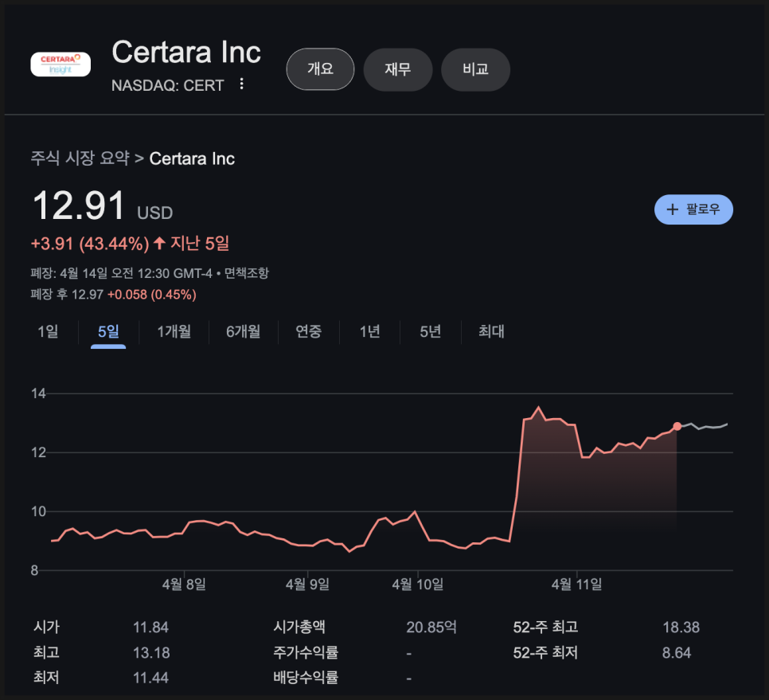Click the upward arrow beside 43.44% gain
Viewport: 769px width, 700px height.
tap(159, 244)
